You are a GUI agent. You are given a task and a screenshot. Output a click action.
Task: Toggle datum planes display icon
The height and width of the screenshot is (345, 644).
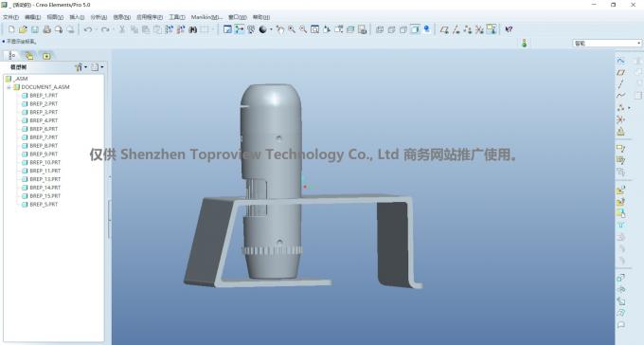444,29
